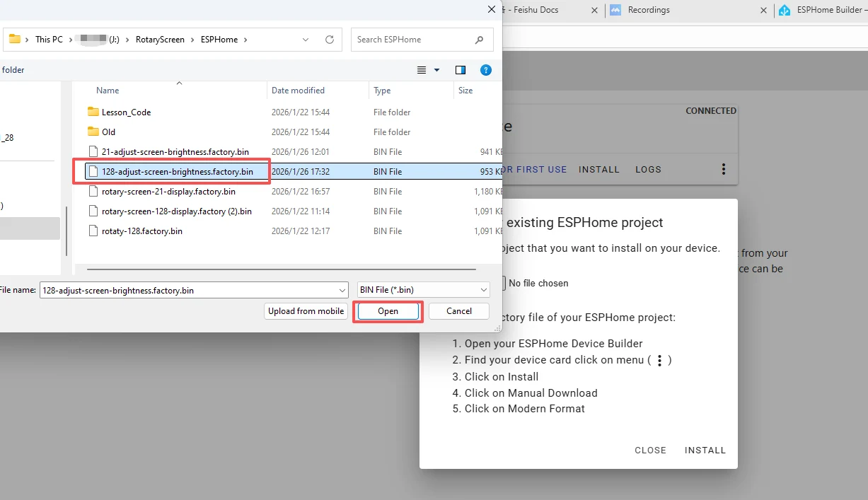Toggle the preview pane icon
Image resolution: width=868 pixels, height=500 pixels.
point(461,70)
